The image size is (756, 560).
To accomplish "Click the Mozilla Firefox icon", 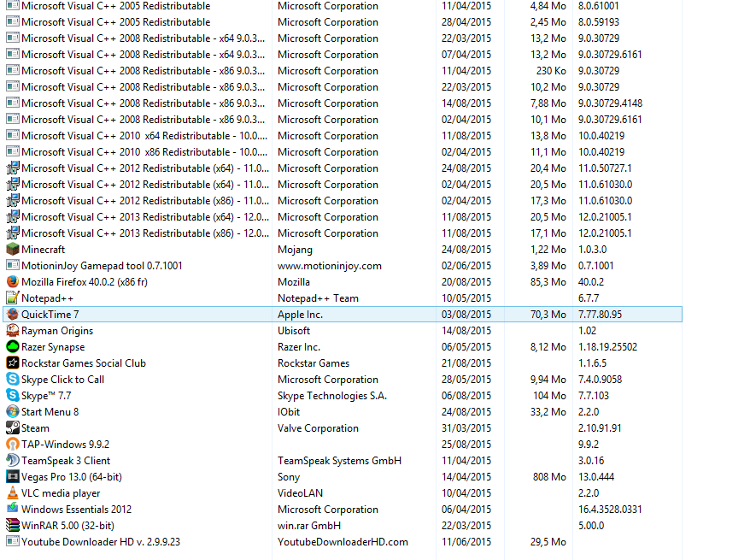I will [13, 282].
